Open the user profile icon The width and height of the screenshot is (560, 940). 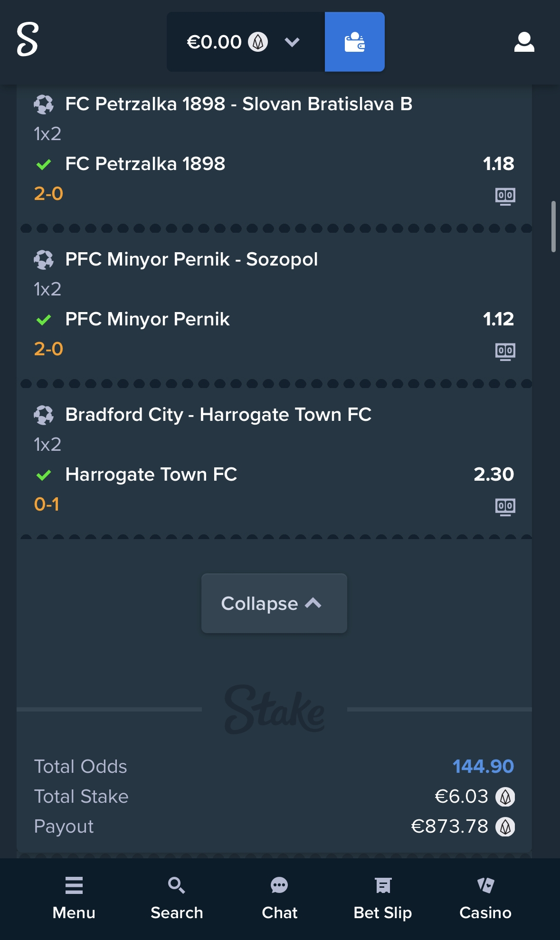coord(524,42)
